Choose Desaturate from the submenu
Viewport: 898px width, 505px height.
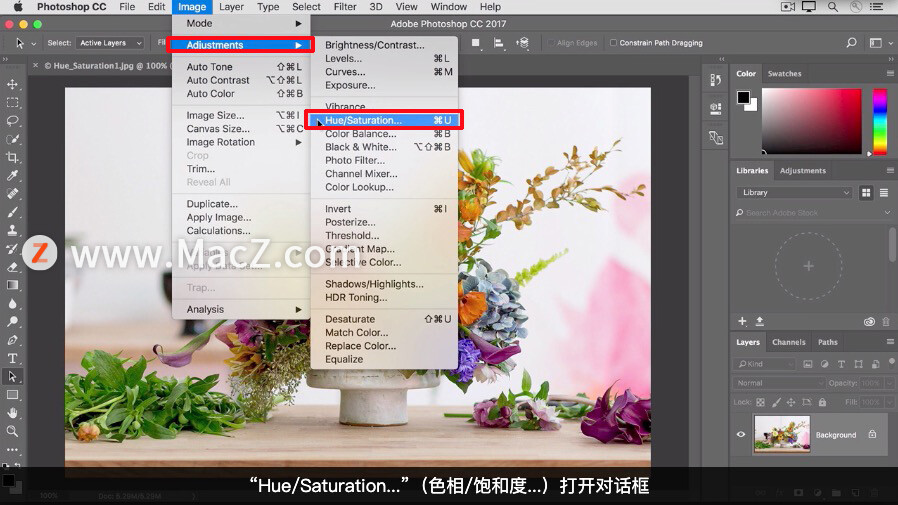[384, 319]
